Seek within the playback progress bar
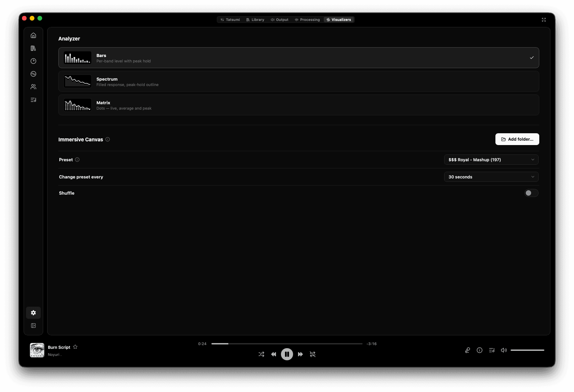 pyautogui.click(x=287, y=344)
